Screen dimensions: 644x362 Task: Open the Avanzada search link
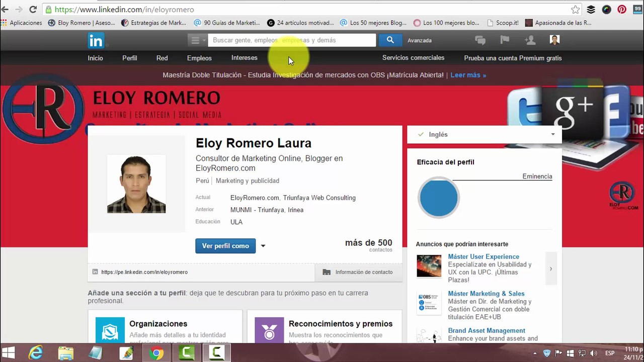pos(420,40)
